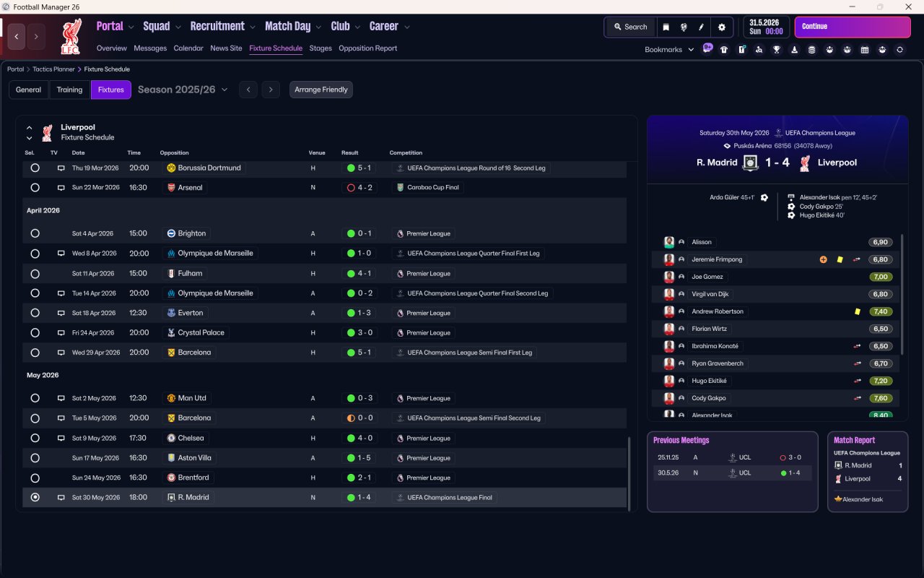Select the radio button for the Man Utd fixture
The height and width of the screenshot is (578, 924).
(x=35, y=398)
